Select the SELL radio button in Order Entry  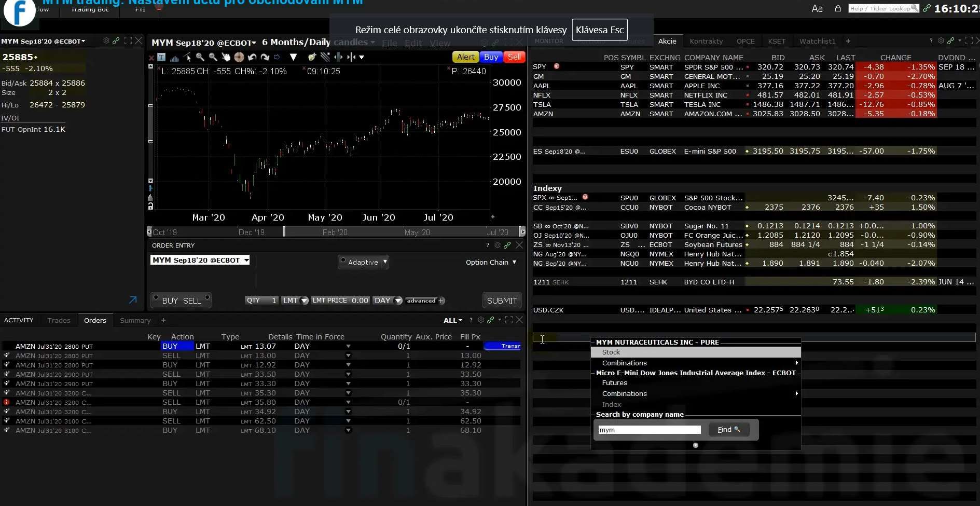[x=207, y=297]
